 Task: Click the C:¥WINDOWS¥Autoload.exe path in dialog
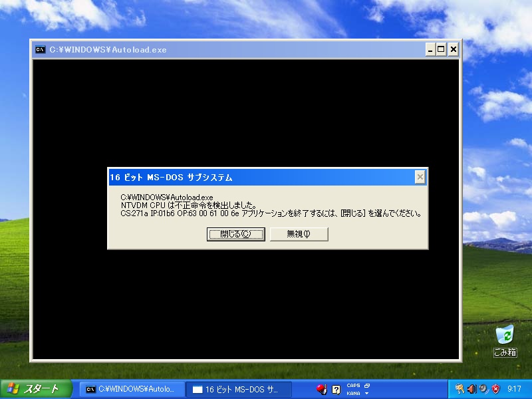tap(167, 197)
